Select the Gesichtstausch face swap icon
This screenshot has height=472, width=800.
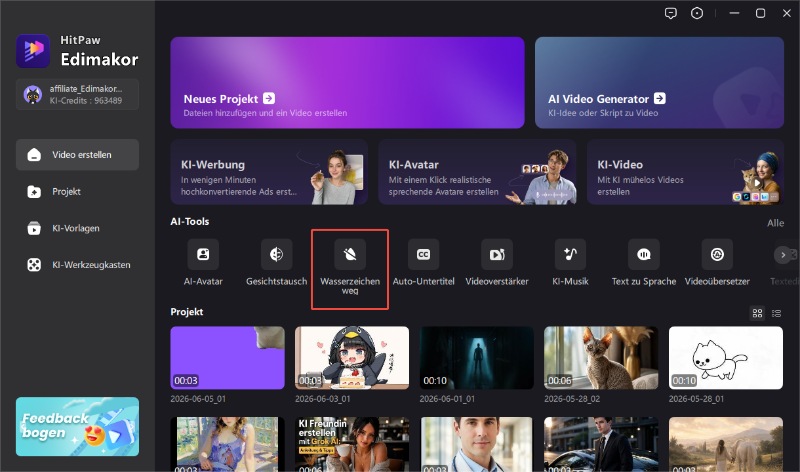click(277, 254)
